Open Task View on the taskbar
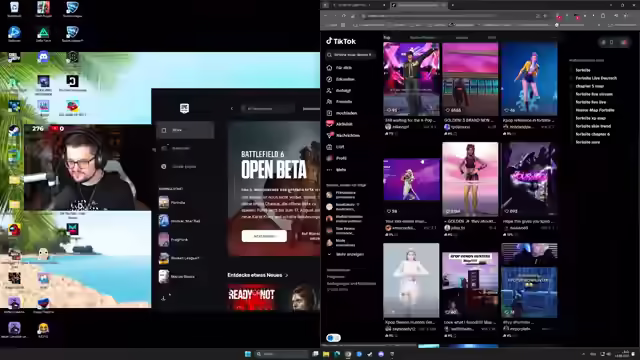The height and width of the screenshot is (360, 640). tap(315, 354)
